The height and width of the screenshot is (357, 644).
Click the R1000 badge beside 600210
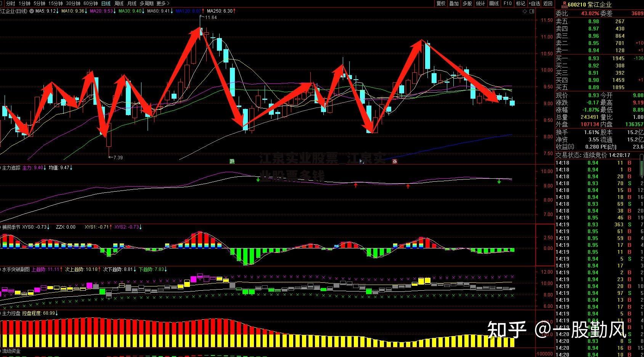pos(564,4)
